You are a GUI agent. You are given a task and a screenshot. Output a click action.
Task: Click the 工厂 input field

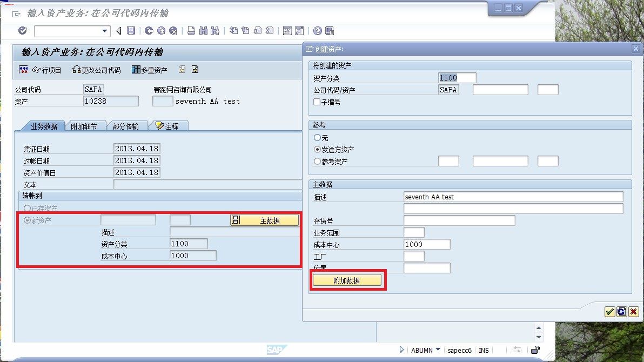pos(414,257)
